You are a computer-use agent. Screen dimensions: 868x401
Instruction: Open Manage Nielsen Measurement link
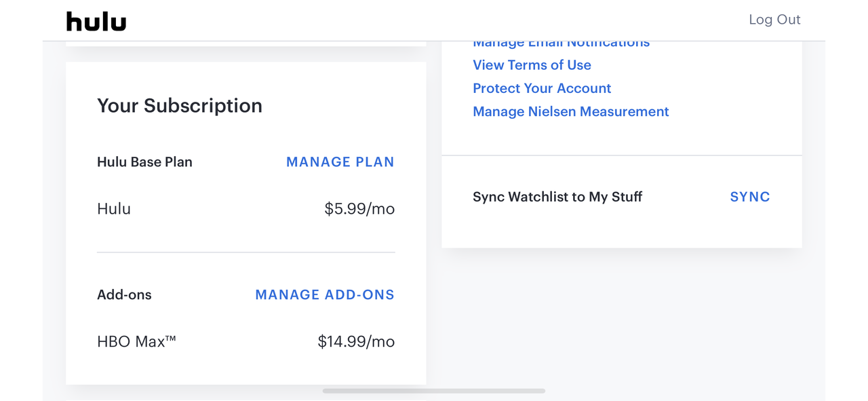point(571,111)
